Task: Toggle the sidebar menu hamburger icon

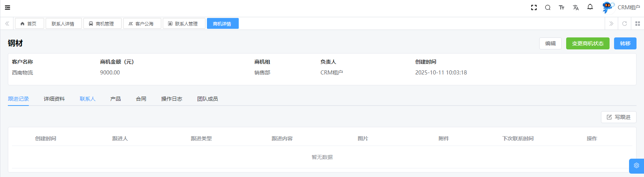Action: click(x=7, y=7)
